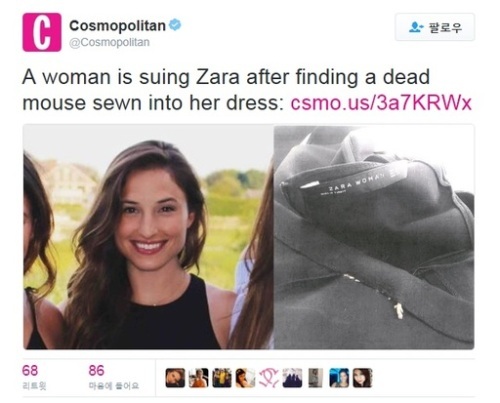Image resolution: width=500 pixels, height=403 pixels.
Task: Click the seventh narrow liker avatar
Action: tap(315, 378)
